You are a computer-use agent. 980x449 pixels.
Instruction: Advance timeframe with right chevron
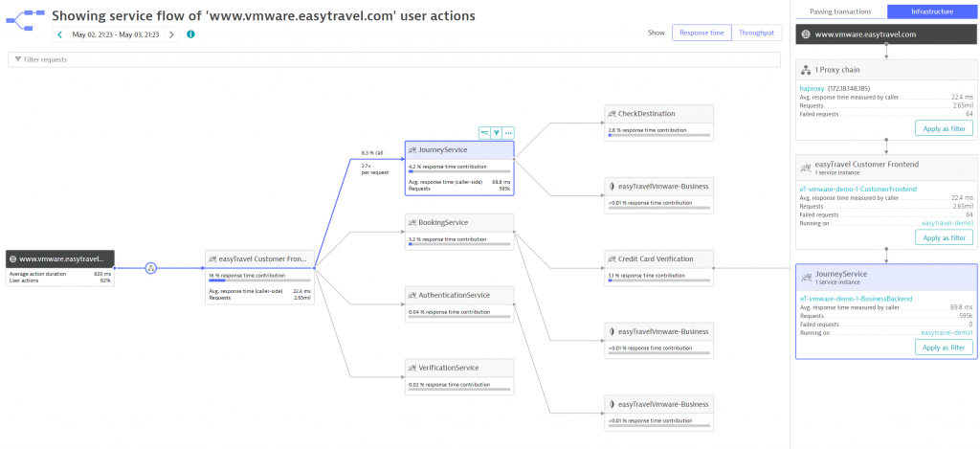[172, 34]
